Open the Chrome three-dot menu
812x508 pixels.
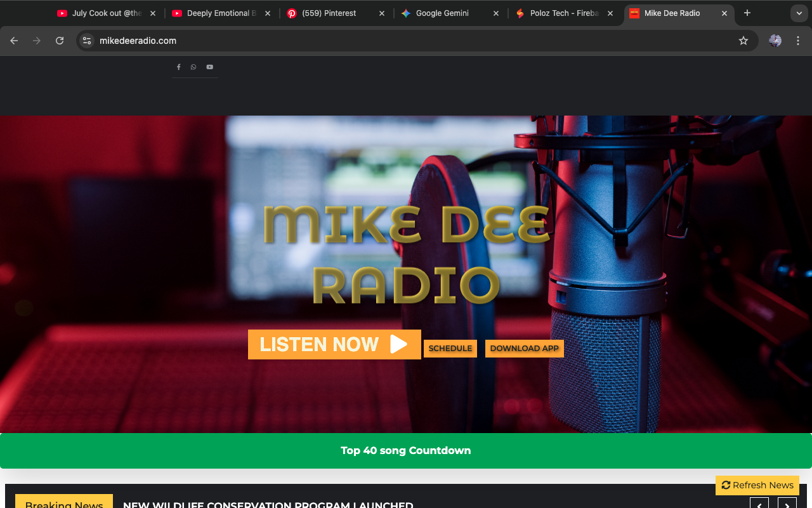pos(799,41)
